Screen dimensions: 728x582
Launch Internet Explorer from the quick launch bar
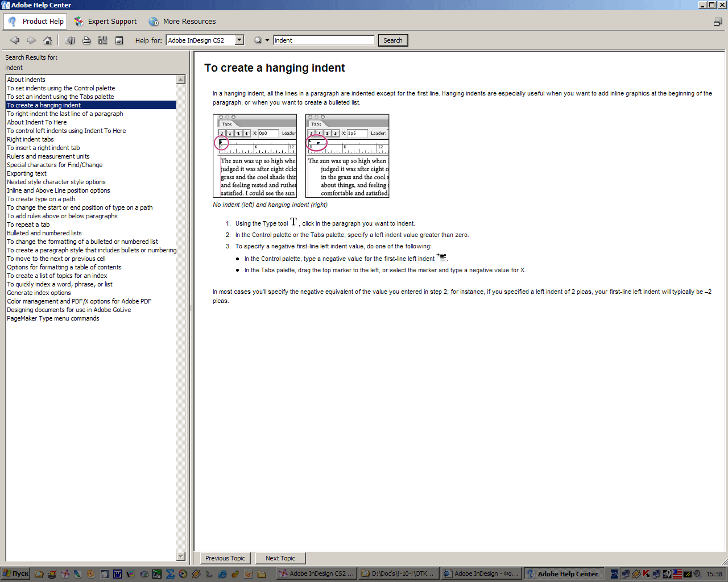(x=222, y=574)
